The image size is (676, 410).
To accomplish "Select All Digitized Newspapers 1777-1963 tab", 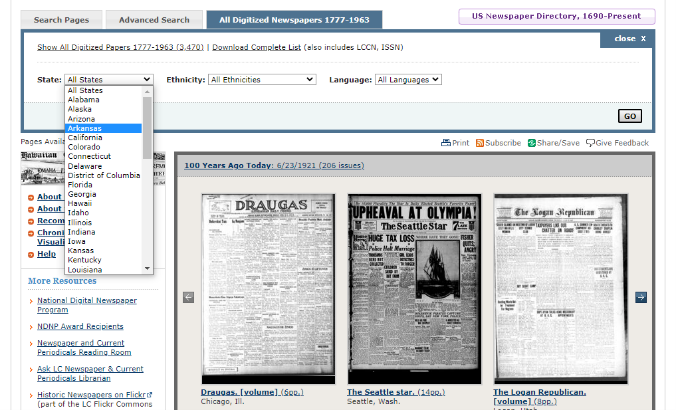I will (294, 20).
